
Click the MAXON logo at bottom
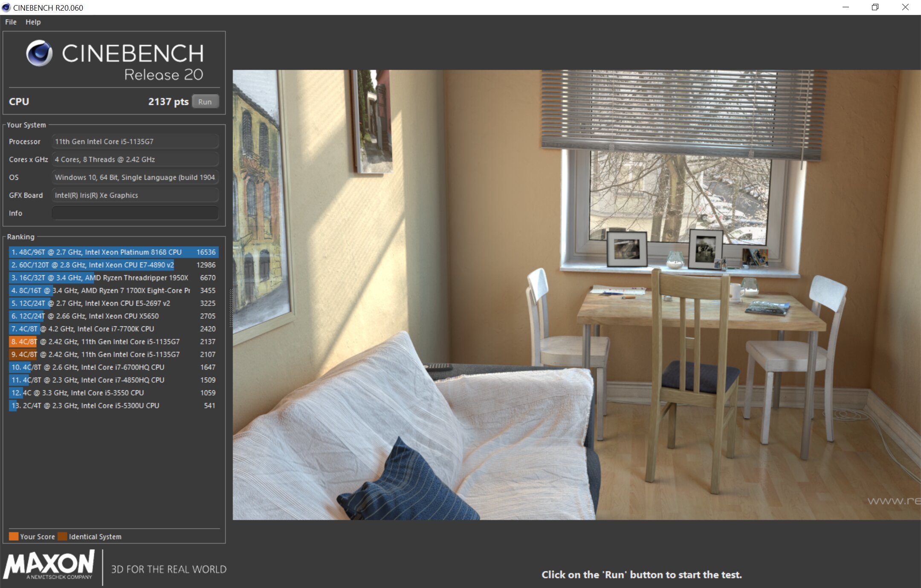pos(49,564)
